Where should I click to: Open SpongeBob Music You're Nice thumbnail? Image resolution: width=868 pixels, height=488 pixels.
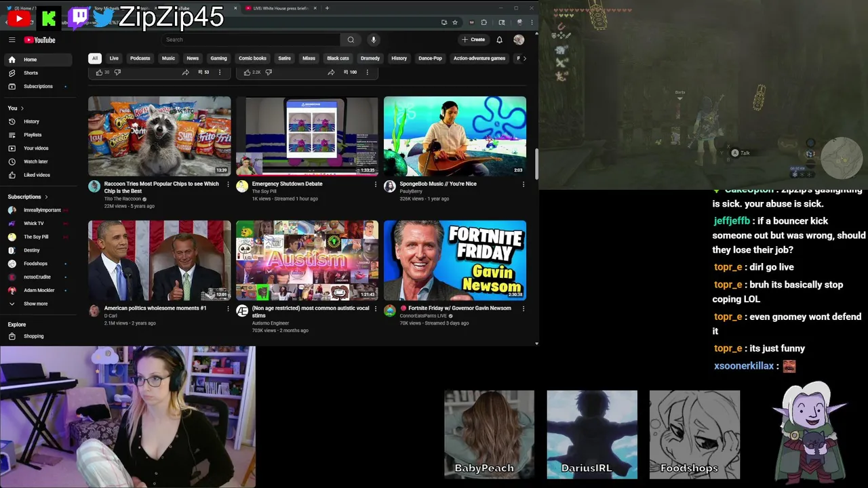point(455,136)
